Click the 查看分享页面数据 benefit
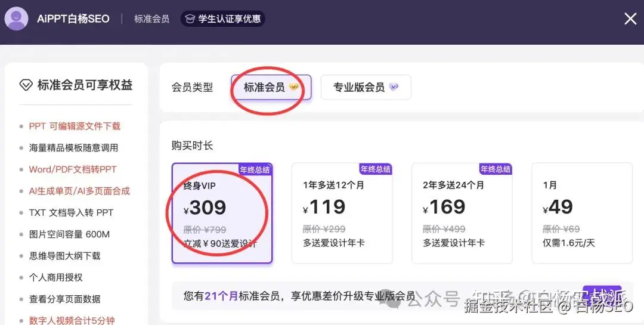 point(64,299)
